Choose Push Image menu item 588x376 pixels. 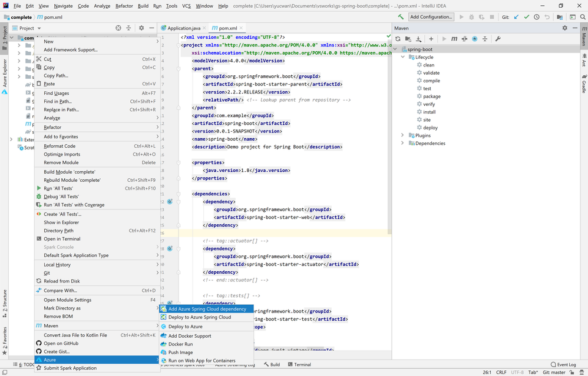click(x=207, y=352)
